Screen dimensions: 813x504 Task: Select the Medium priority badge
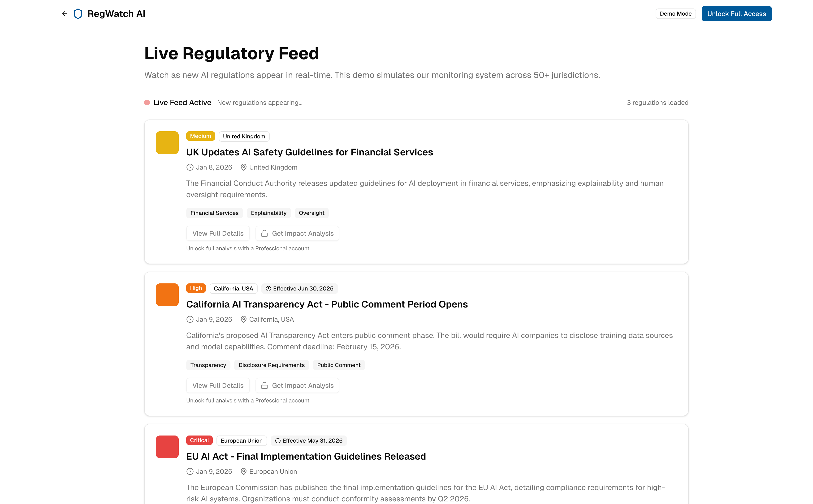pyautogui.click(x=200, y=136)
